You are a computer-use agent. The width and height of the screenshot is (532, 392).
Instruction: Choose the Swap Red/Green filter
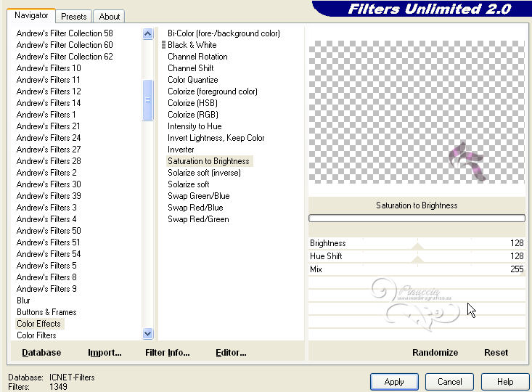tap(198, 219)
